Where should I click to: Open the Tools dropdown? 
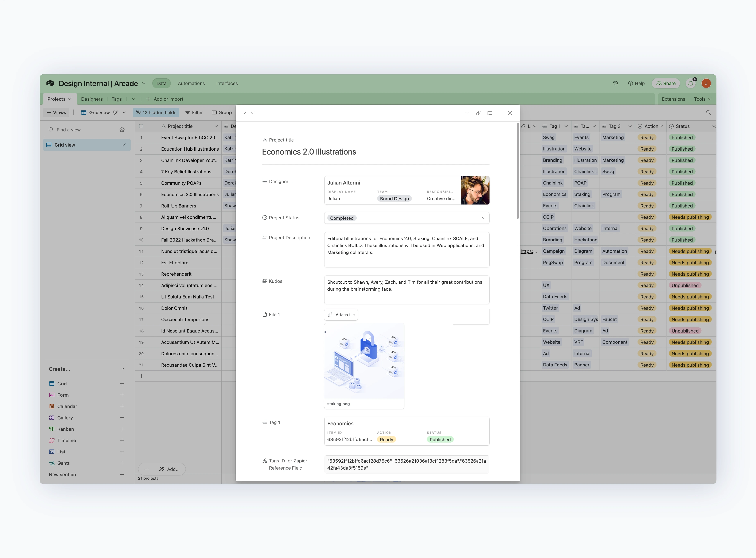pos(702,99)
